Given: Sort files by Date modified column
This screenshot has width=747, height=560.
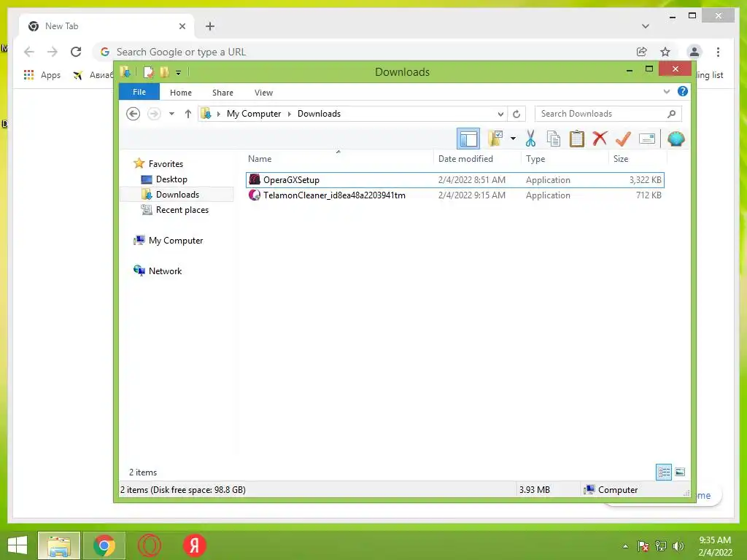Looking at the screenshot, I should click(465, 159).
